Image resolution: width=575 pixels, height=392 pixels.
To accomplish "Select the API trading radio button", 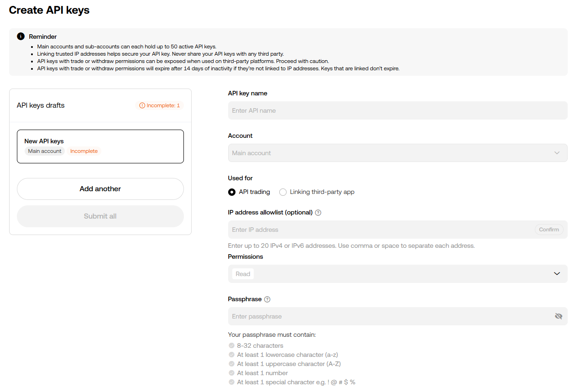I will point(232,192).
